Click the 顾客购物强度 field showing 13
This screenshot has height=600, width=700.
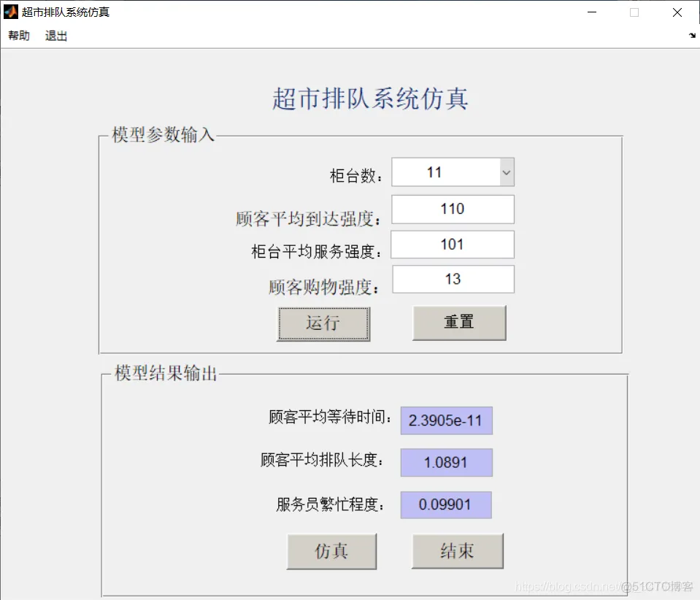pyautogui.click(x=453, y=279)
